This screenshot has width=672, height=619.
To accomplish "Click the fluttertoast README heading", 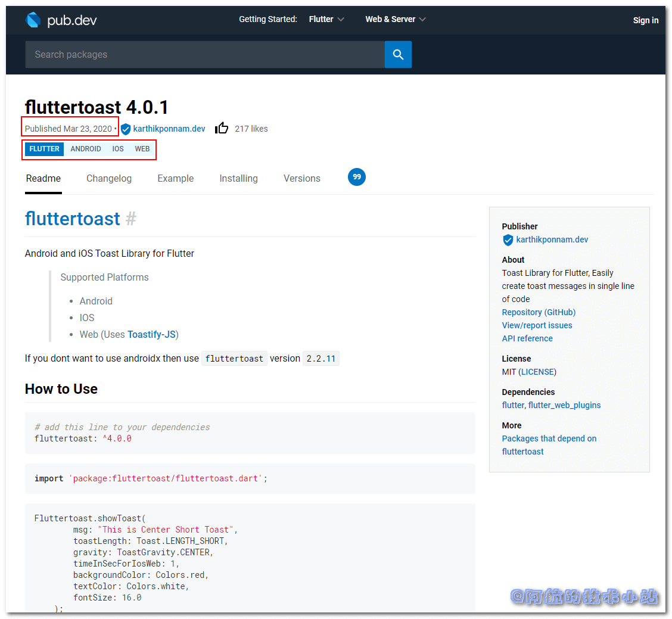I will point(73,219).
